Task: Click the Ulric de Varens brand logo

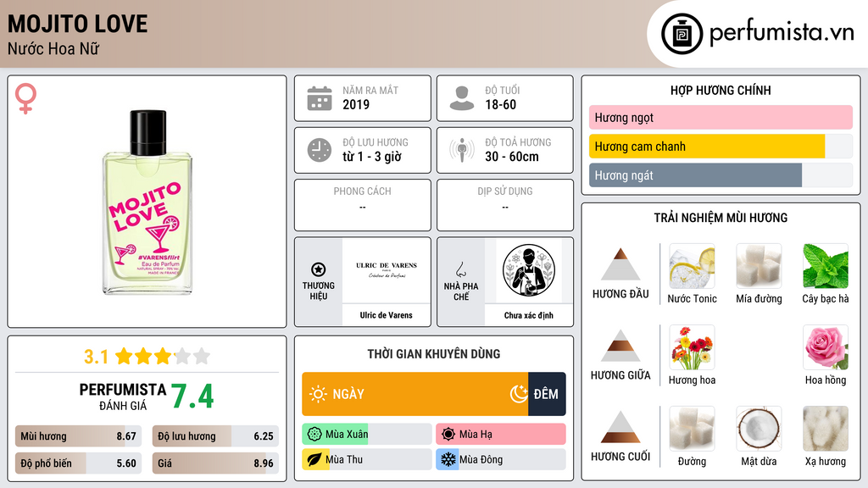Action: 387,270
